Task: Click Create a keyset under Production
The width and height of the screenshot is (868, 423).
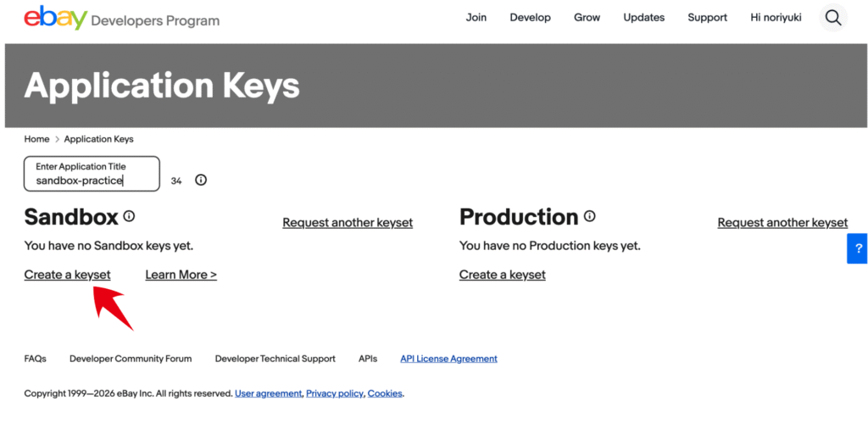Action: click(x=502, y=275)
